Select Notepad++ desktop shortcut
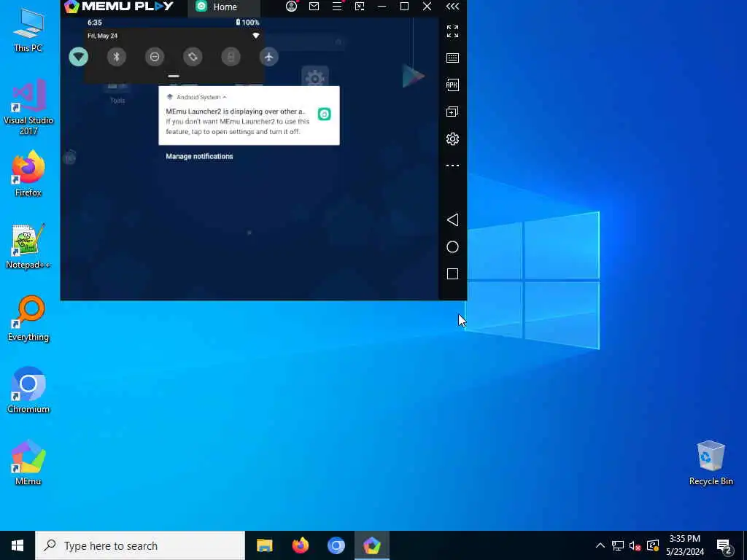 [x=28, y=246]
